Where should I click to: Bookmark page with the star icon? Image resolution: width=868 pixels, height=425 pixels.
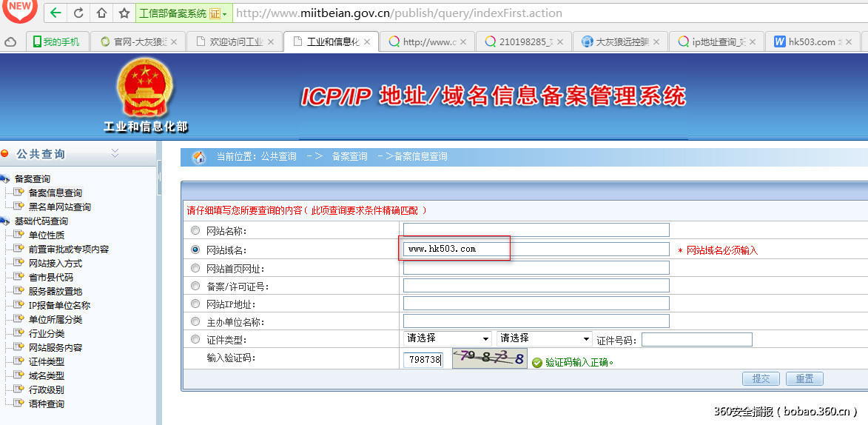tap(124, 13)
